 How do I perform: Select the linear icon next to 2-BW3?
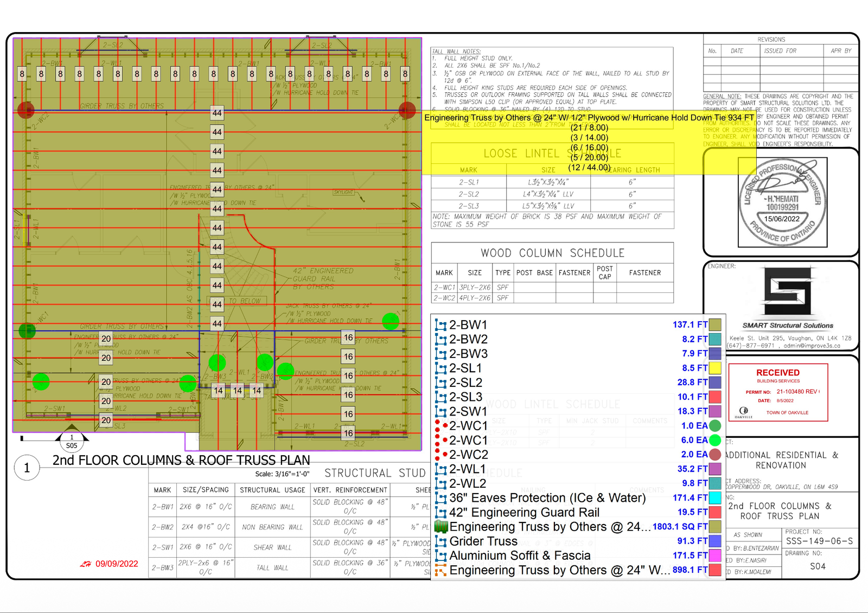tap(441, 354)
